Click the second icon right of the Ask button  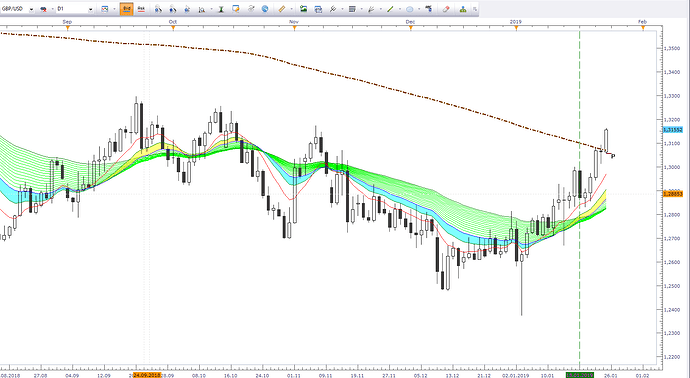tap(173, 9)
